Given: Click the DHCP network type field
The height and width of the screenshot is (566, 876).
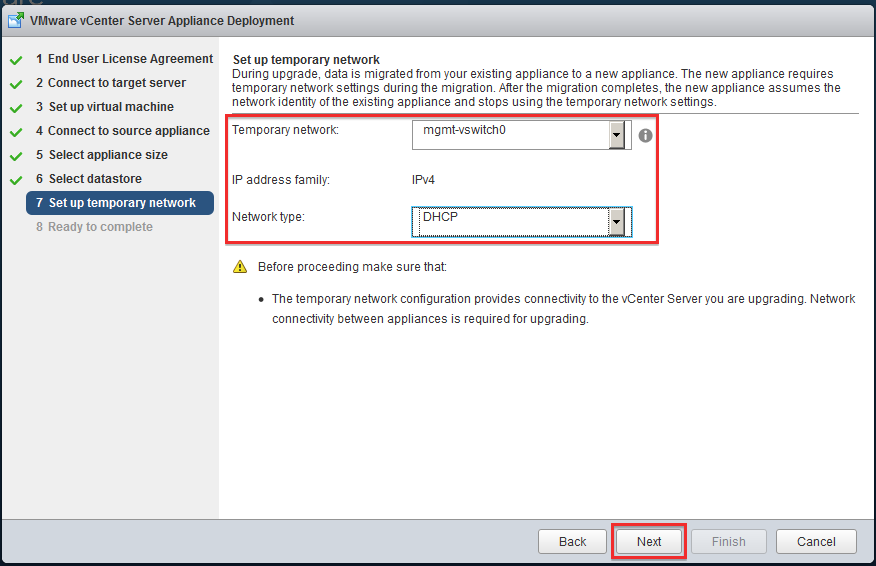Looking at the screenshot, I should tap(522, 222).
